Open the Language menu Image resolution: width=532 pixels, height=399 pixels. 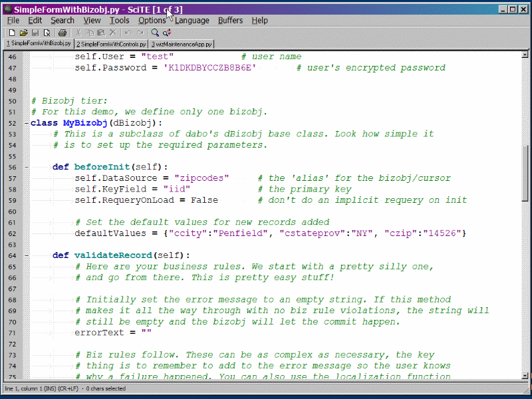(x=192, y=21)
